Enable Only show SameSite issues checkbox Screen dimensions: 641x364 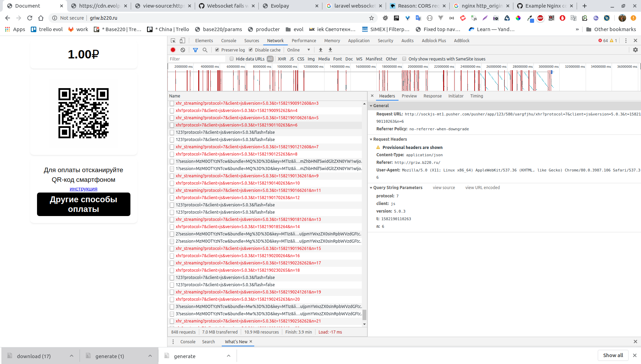tap(404, 59)
